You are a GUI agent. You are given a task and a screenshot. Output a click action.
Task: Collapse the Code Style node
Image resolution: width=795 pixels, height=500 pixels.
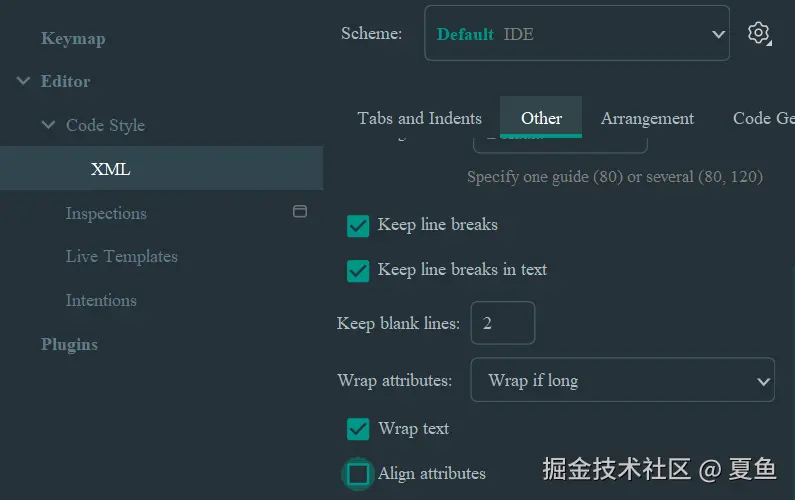click(48, 125)
